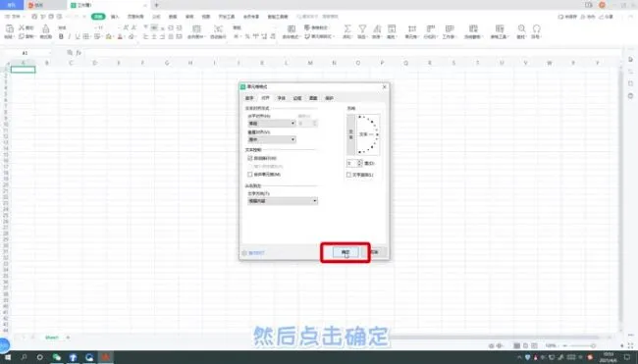The height and width of the screenshot is (364, 638).
Task: Click the vertical text orientation box
Action: [x=350, y=134]
